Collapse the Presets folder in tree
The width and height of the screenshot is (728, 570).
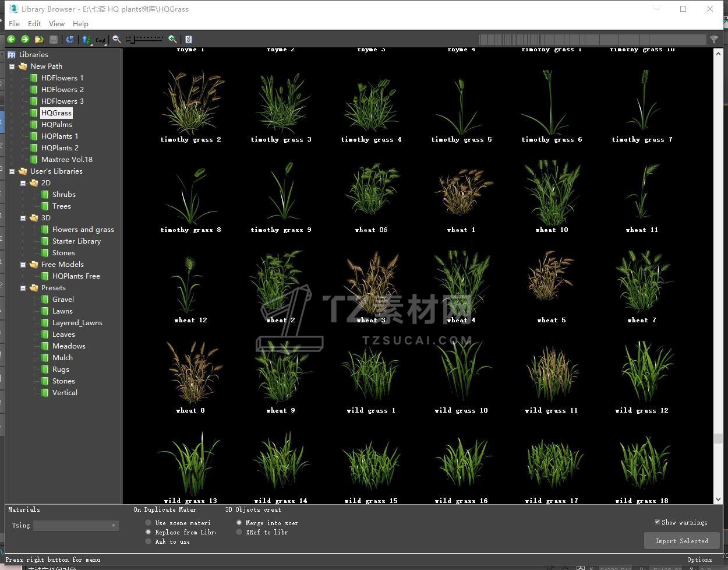coord(23,288)
